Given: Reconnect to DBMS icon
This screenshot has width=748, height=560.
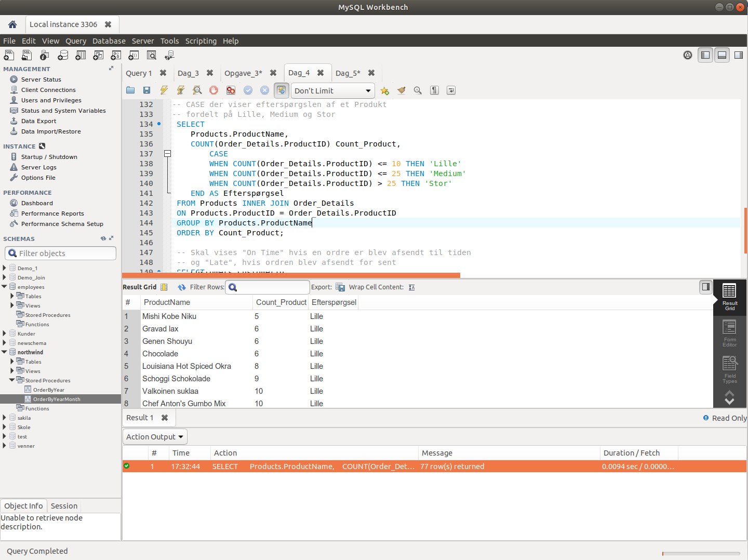Looking at the screenshot, I should point(169,55).
